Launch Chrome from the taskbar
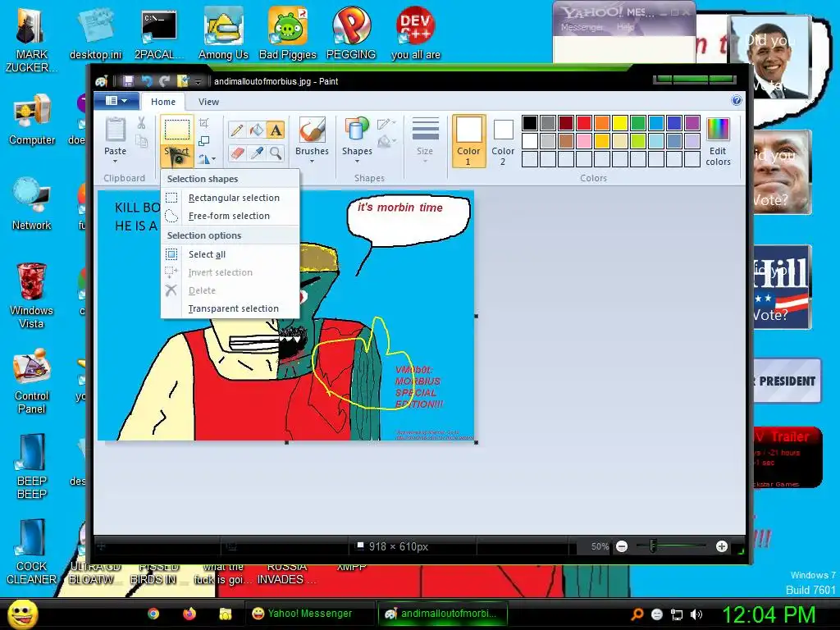 point(153,614)
